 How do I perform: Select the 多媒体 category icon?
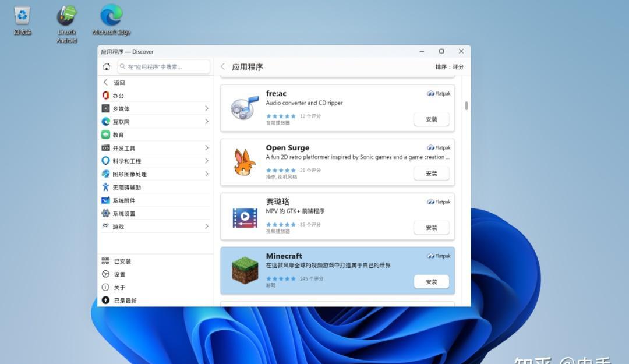[x=105, y=108]
